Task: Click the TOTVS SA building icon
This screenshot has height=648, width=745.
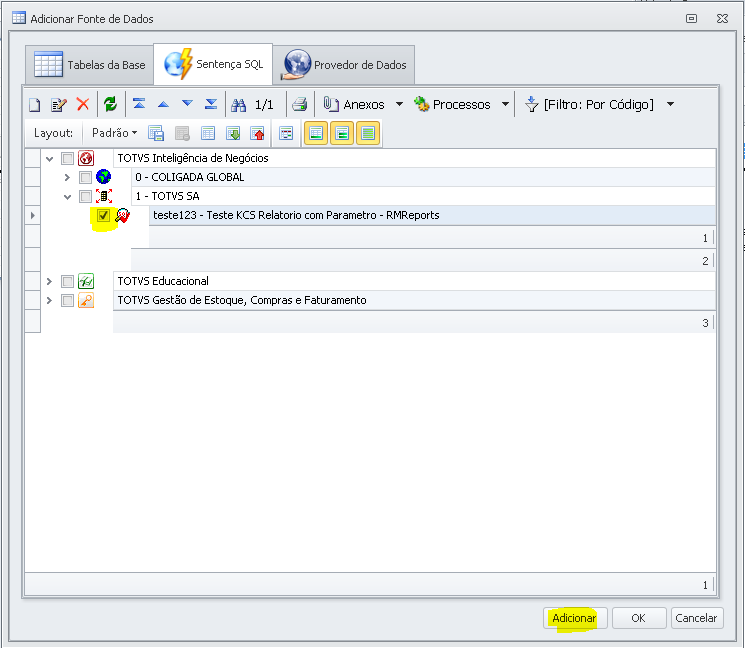Action: coord(104,196)
